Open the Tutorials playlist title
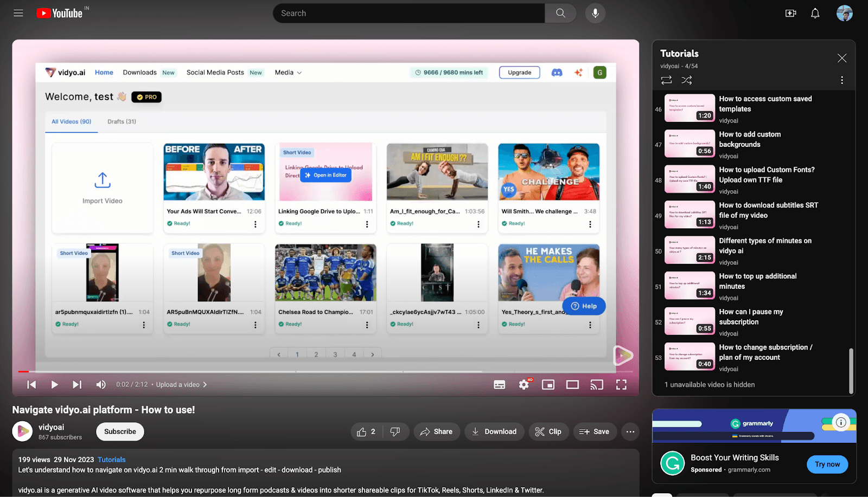868x497 pixels. coord(679,54)
